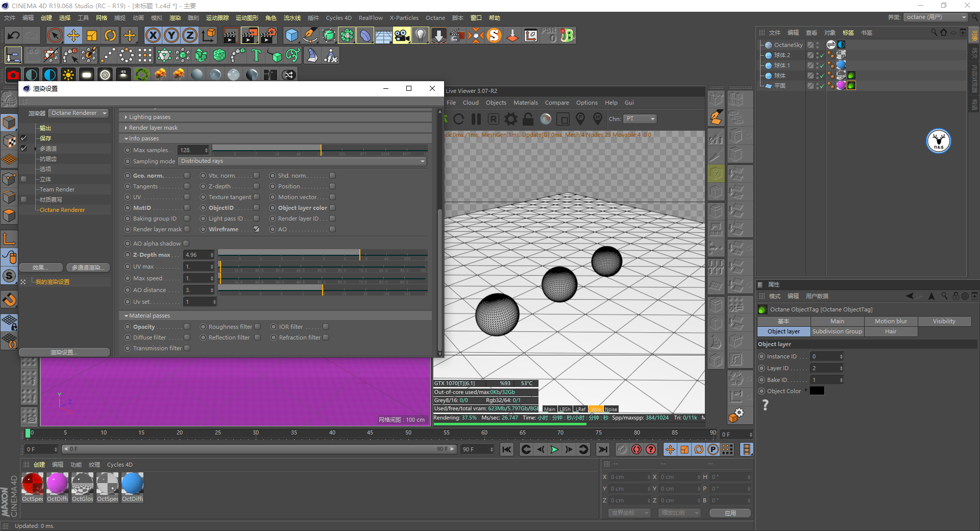Click the Z-Depth max slider
This screenshot has height=531, width=980.
pos(323,255)
